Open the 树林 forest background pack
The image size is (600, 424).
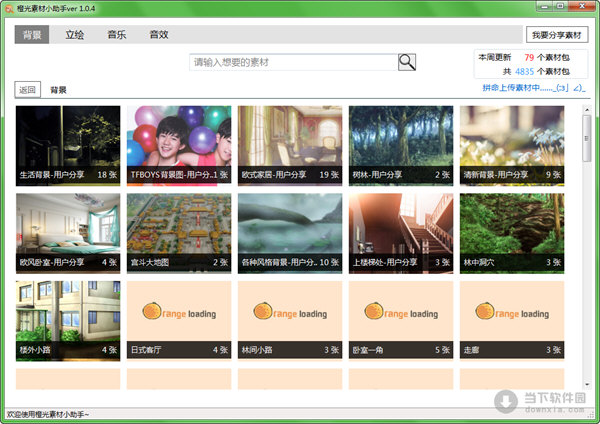point(401,143)
